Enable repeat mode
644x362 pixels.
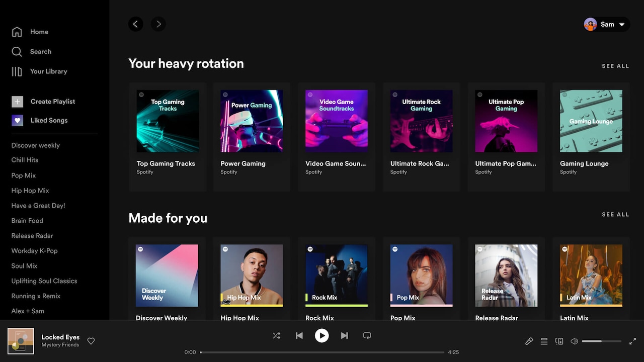click(x=367, y=335)
